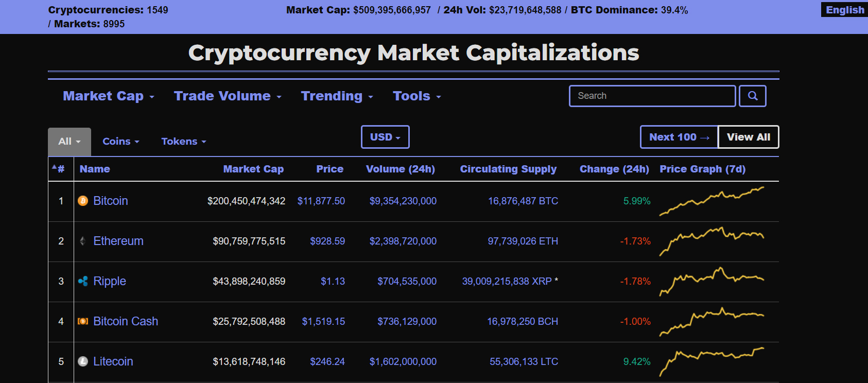This screenshot has height=383, width=868.
Task: Click the Next 100 button
Action: tap(679, 137)
